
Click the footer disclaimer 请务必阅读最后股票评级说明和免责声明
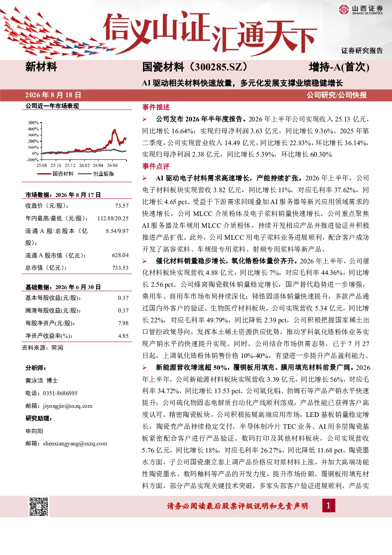(237, 506)
